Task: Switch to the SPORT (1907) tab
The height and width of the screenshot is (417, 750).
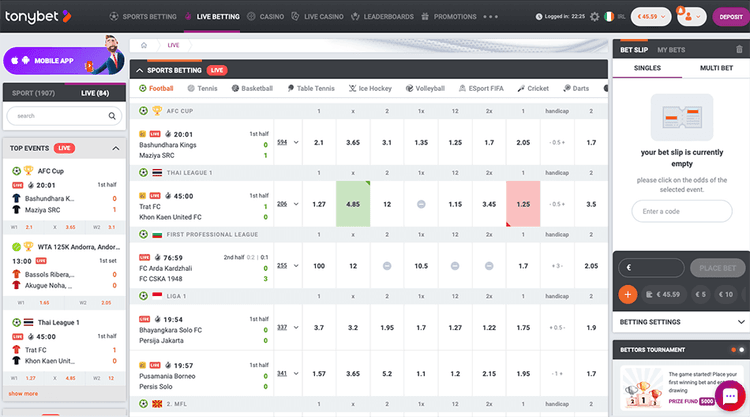Action: [33, 93]
